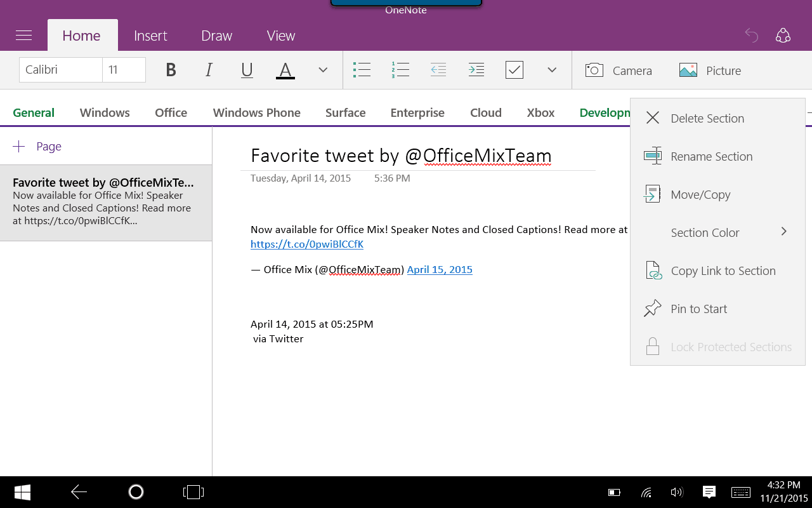The image size is (812, 508).
Task: Click the page title Favorite tweet by @OfficeMixTeam
Action: click(401, 156)
